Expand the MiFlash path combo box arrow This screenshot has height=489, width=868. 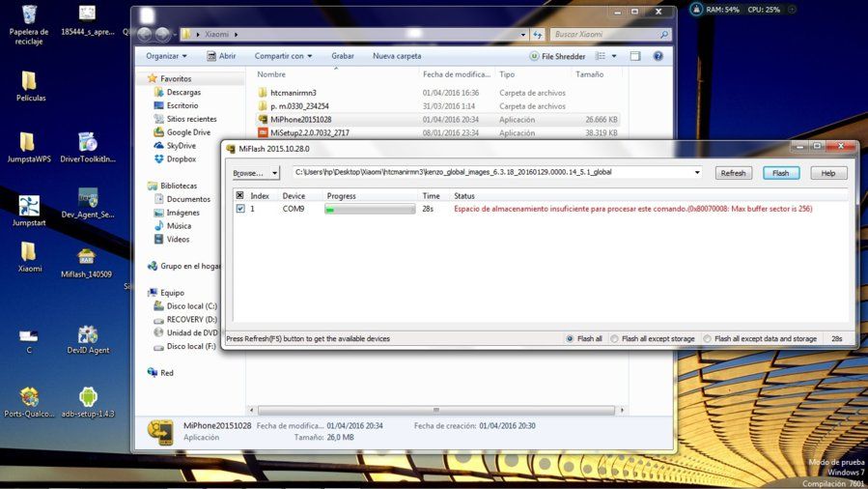697,172
